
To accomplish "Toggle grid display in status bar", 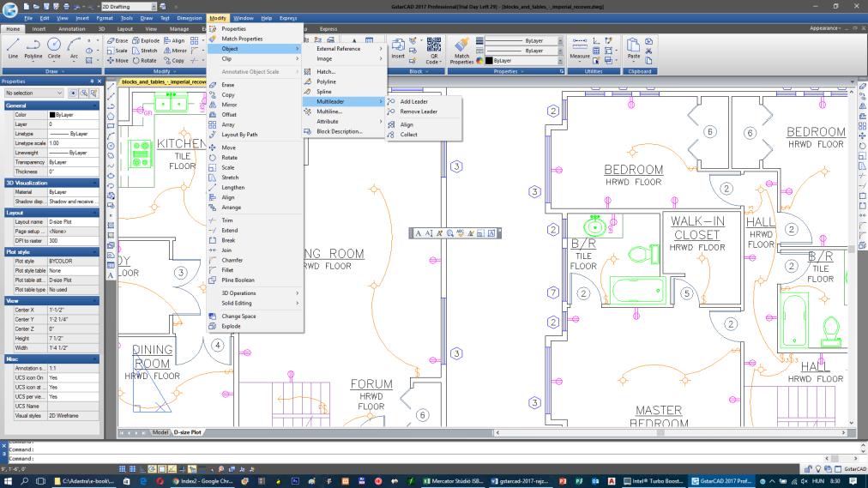I will pos(132,468).
